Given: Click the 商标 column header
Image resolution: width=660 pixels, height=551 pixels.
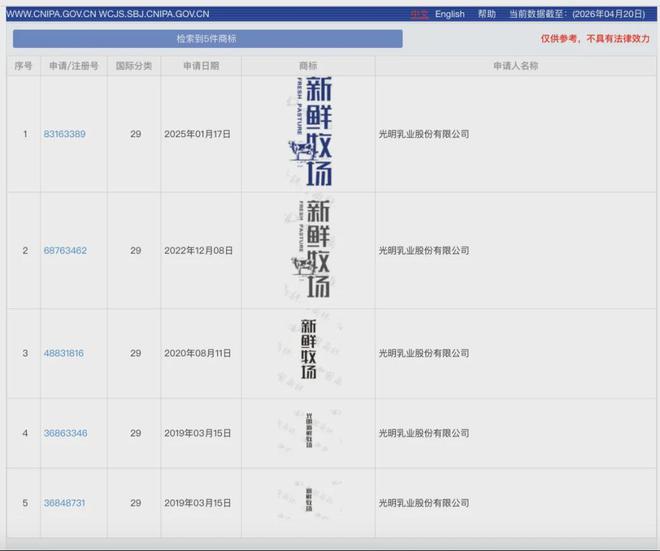Looking at the screenshot, I should point(308,66).
